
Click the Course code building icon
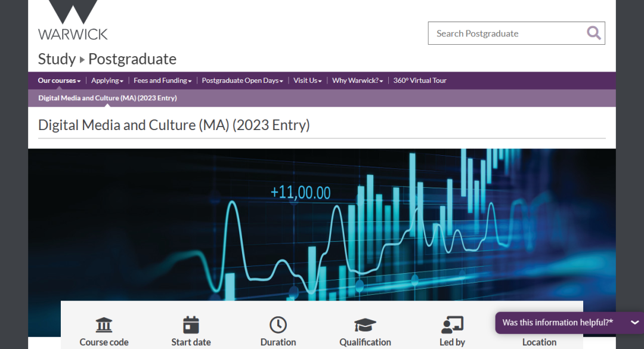(104, 325)
